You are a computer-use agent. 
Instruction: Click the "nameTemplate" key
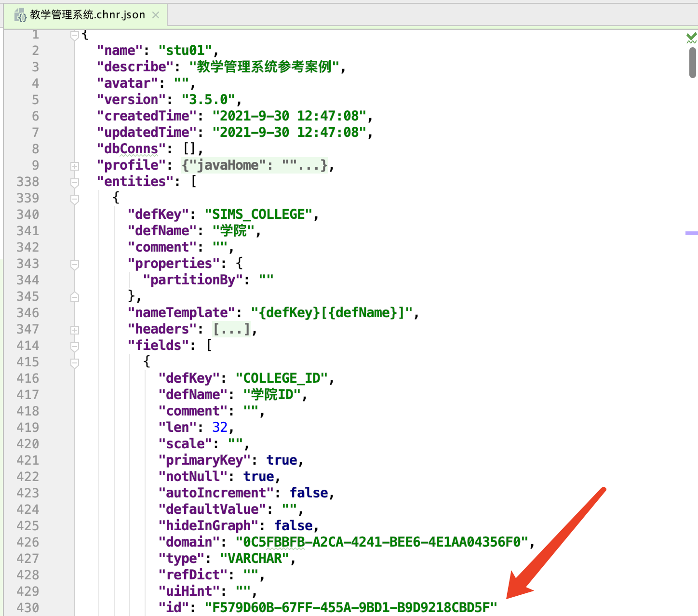tap(181, 313)
